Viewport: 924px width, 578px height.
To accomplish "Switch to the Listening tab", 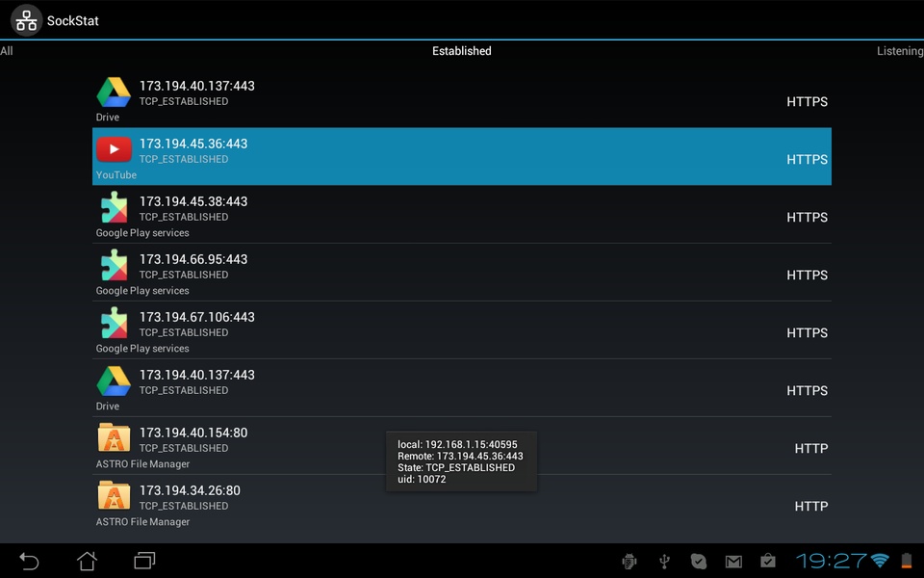I will pyautogui.click(x=900, y=51).
